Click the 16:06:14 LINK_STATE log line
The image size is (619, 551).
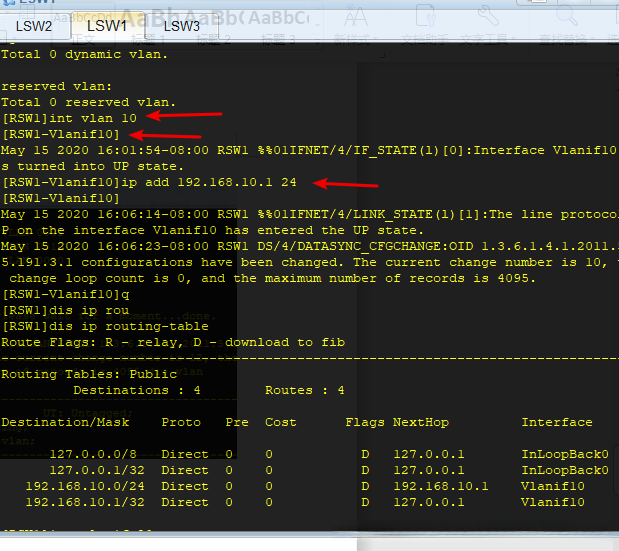tap(310, 214)
